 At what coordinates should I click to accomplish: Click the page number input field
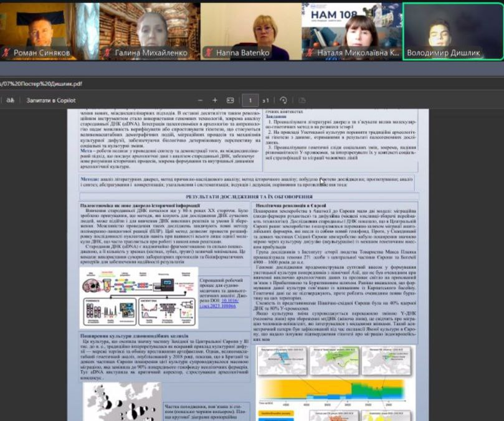click(250, 100)
